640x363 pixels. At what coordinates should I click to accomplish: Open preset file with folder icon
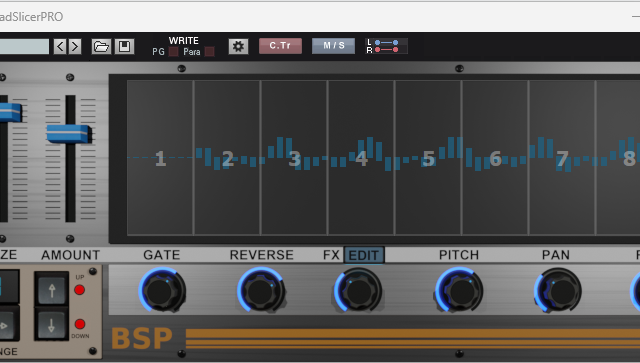(x=101, y=47)
